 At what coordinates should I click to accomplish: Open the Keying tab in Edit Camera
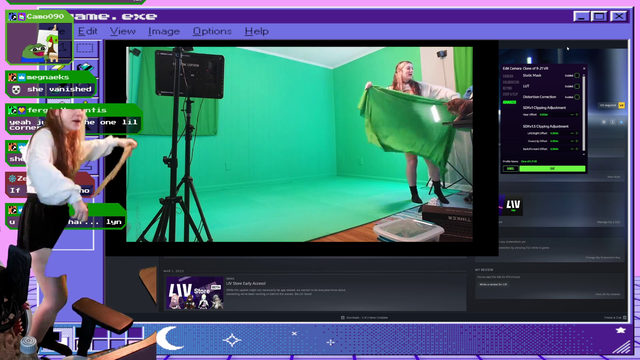pos(507,88)
